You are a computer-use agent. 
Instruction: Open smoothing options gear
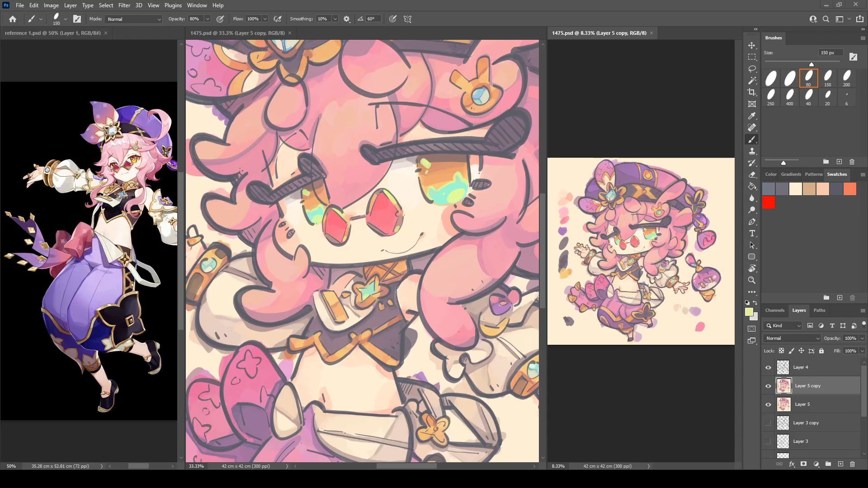point(347,19)
